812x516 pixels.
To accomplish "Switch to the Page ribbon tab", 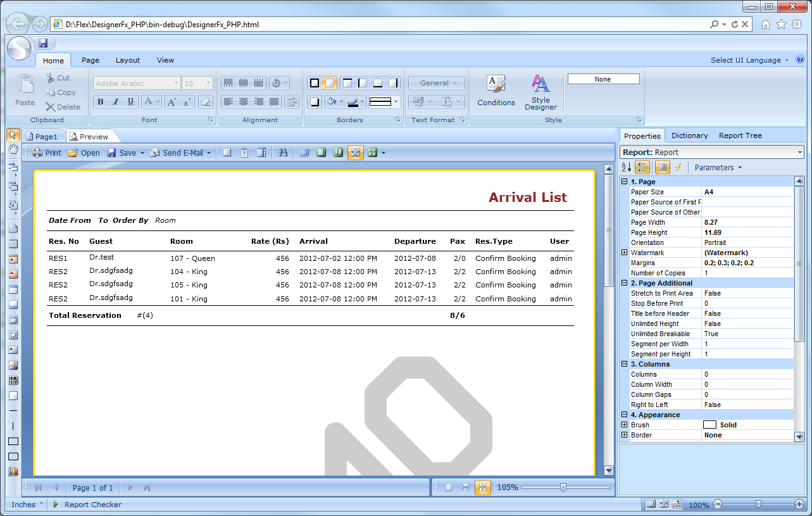I will coord(91,60).
